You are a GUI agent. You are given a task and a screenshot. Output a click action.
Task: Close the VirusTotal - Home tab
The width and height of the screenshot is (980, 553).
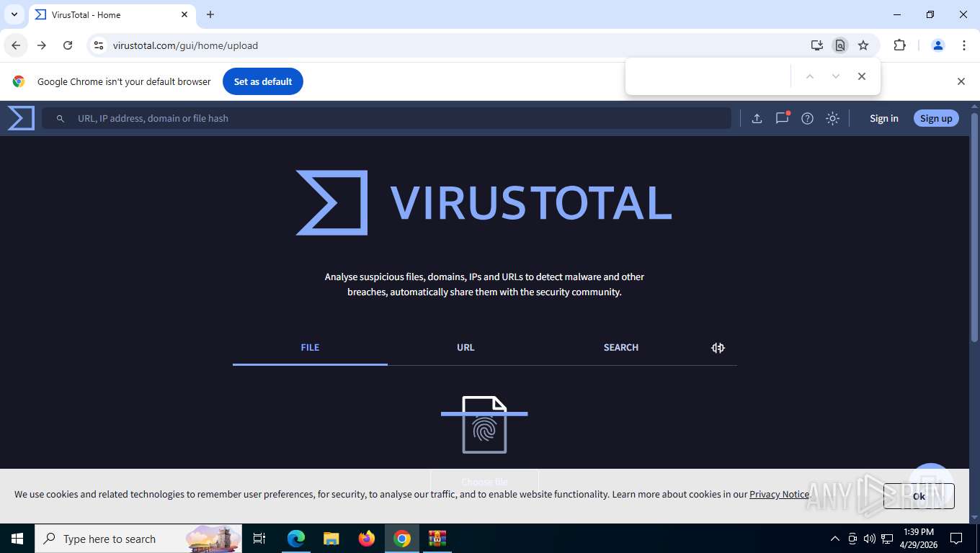[x=184, y=14]
